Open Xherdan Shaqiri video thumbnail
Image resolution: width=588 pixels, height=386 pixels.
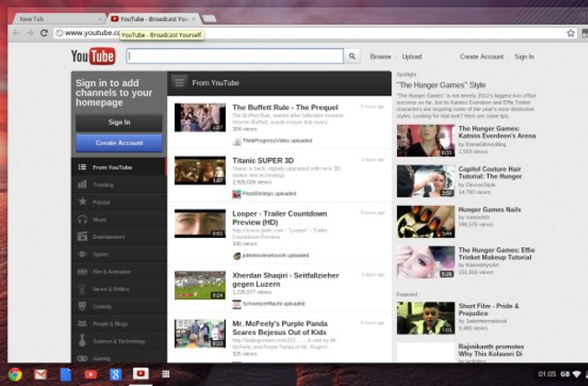point(200,285)
